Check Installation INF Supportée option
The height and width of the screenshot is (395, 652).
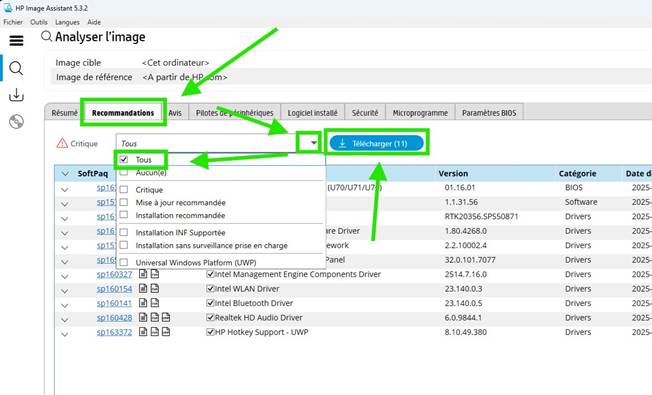pos(123,232)
